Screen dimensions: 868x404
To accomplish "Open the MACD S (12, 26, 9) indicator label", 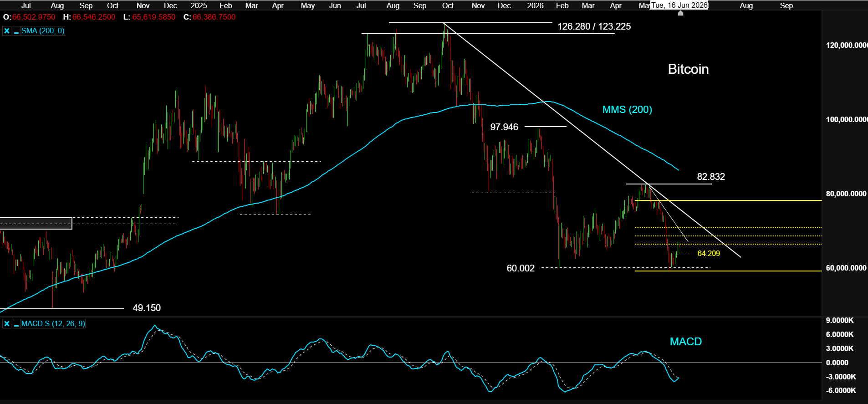I will 53,324.
